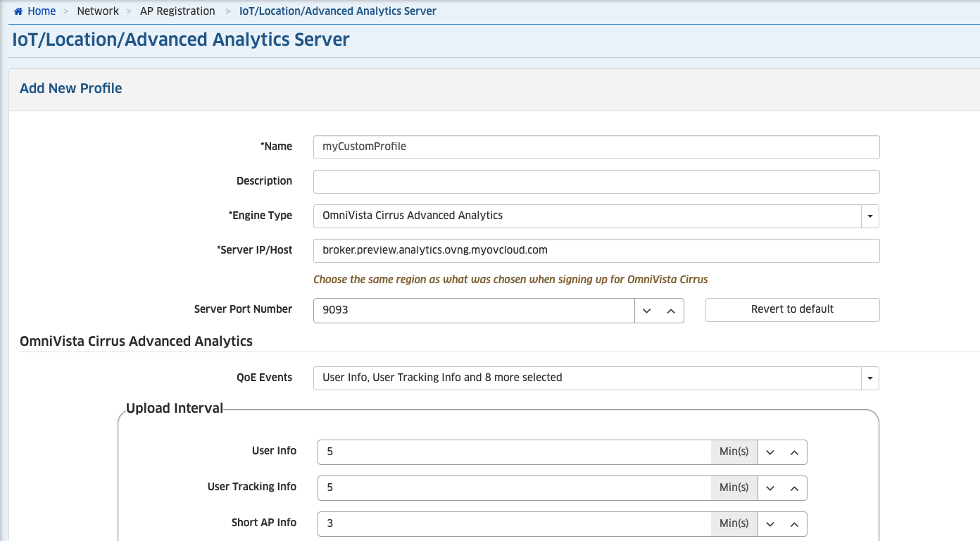Increase Server Port Number value
This screenshot has height=541, width=980.
(x=671, y=311)
